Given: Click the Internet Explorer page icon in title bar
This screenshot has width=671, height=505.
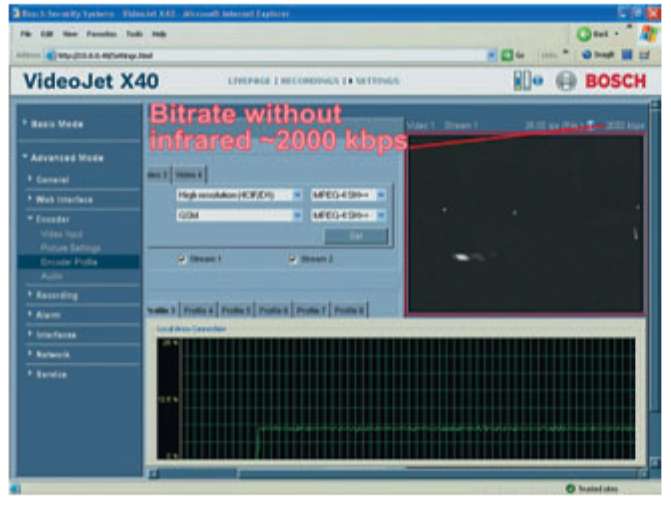Looking at the screenshot, I should pyautogui.click(x=16, y=14).
